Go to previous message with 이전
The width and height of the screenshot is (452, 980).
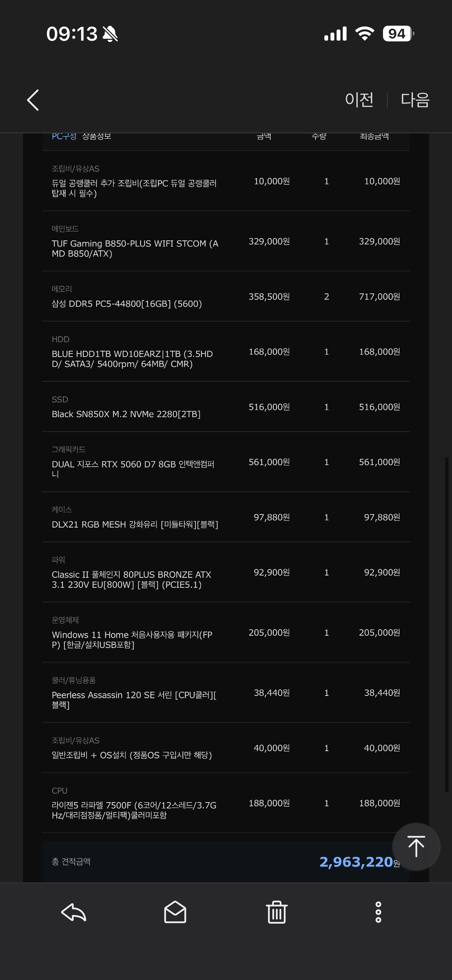point(359,100)
